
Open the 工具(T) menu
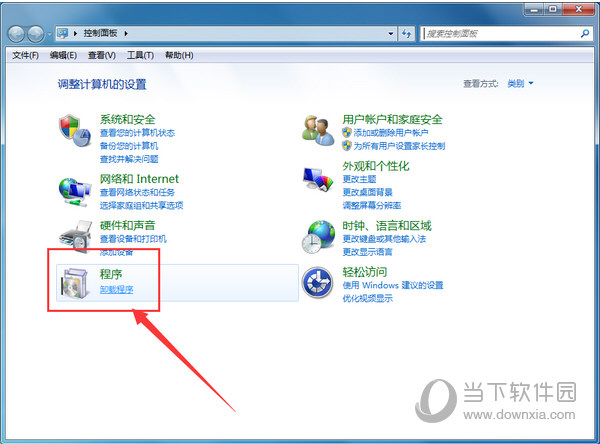tap(140, 56)
